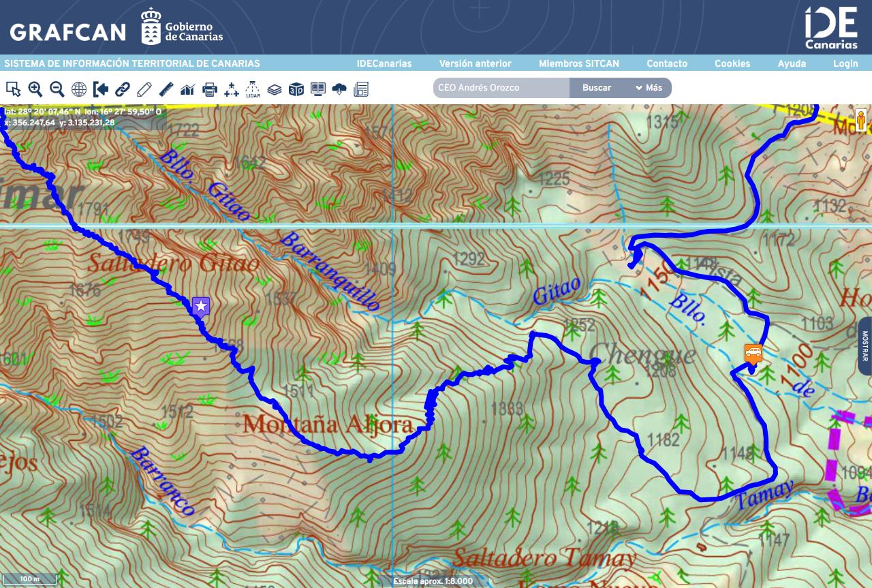
Task: Open the map layers stack
Action: click(x=275, y=89)
